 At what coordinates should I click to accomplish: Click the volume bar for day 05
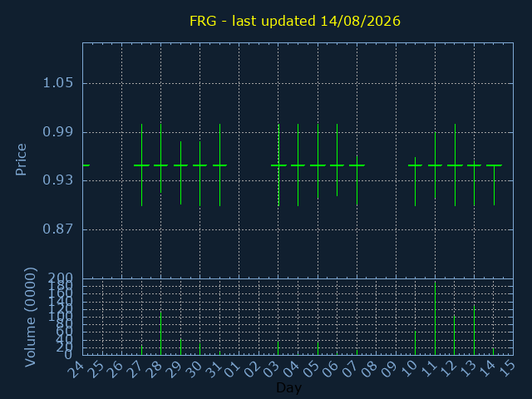[318, 348]
